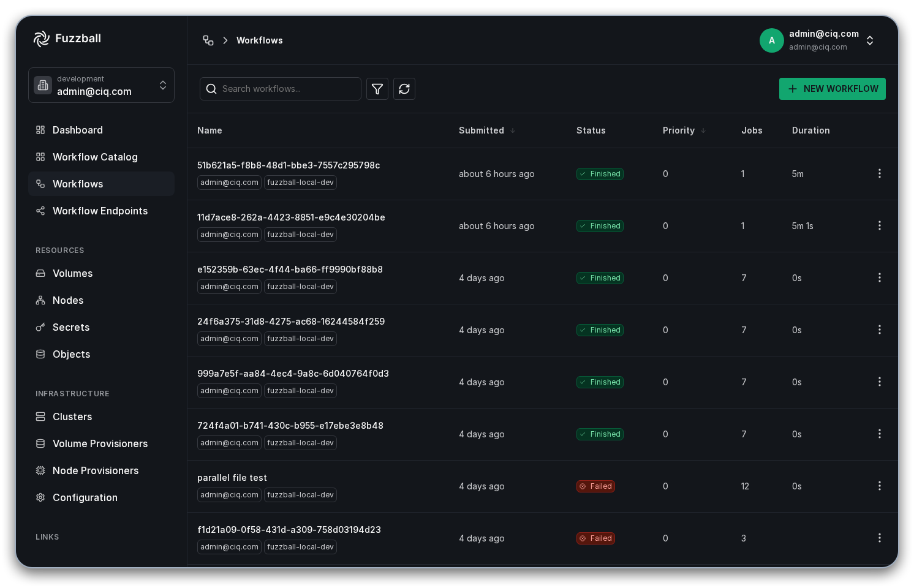This screenshot has height=588, width=914.
Task: Open actions menu for workflow 11d7ace8
Action: 880,225
